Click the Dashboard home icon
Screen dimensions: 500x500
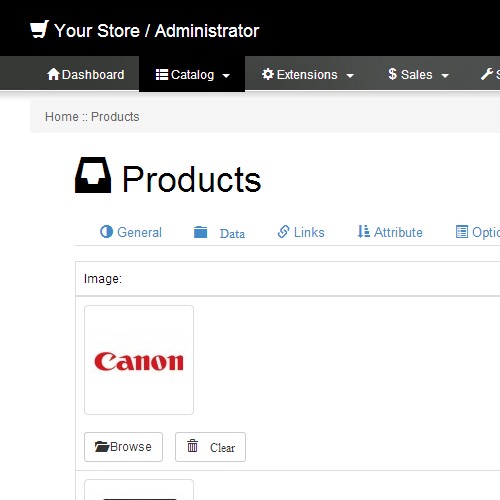[x=53, y=74]
